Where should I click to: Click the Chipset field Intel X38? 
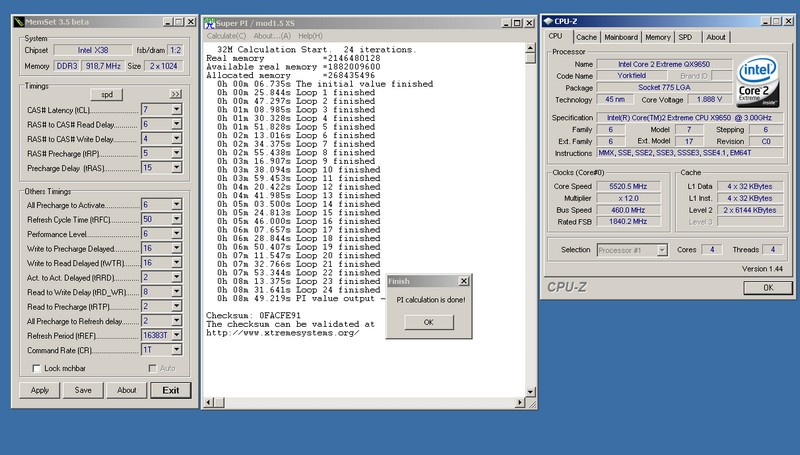[x=93, y=50]
